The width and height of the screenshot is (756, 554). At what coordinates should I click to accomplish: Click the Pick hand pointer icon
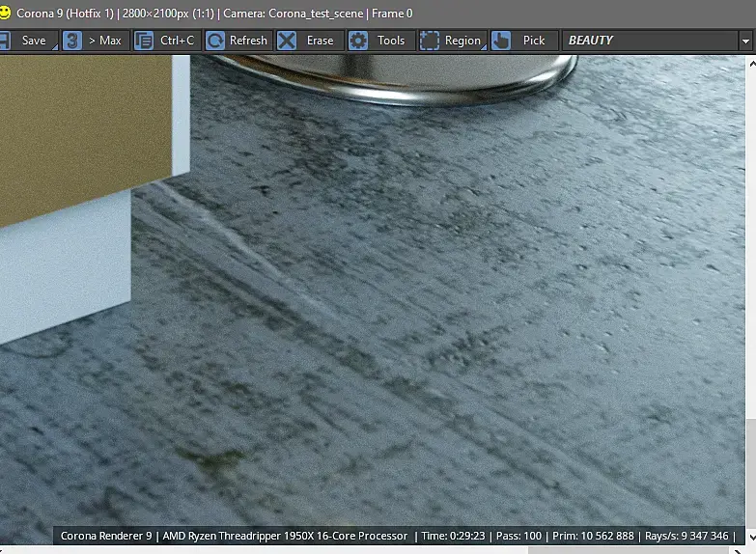tap(501, 41)
